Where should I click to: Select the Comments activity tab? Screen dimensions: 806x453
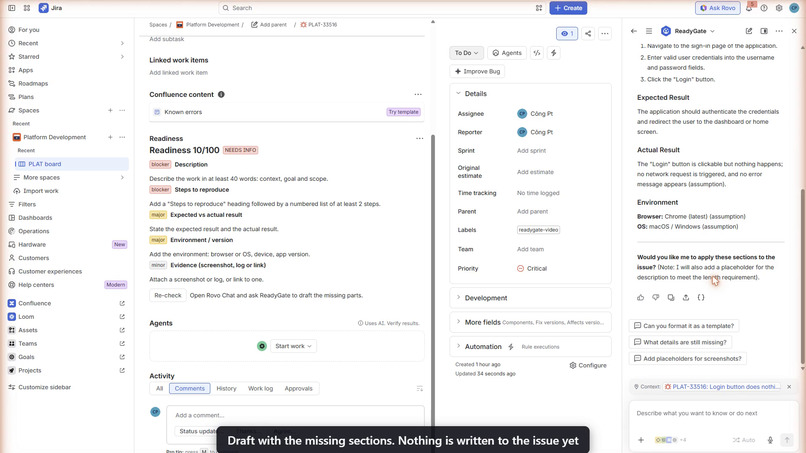(x=190, y=388)
